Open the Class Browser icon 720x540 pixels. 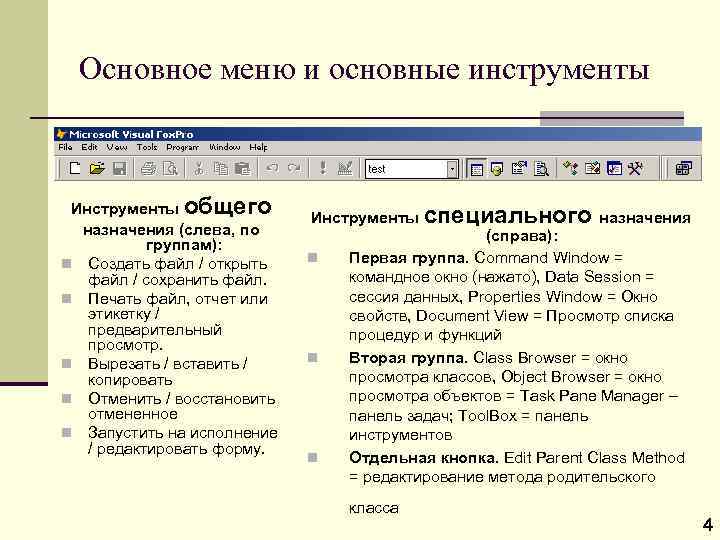point(570,169)
